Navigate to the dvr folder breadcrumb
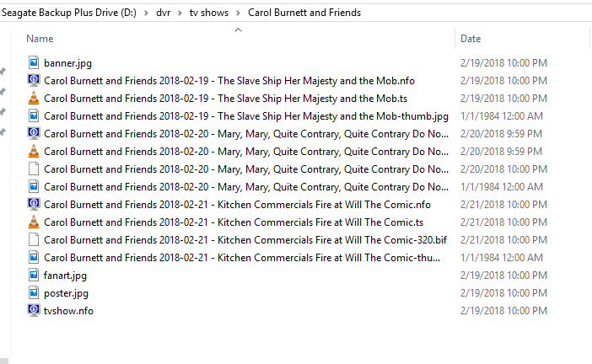 point(163,13)
